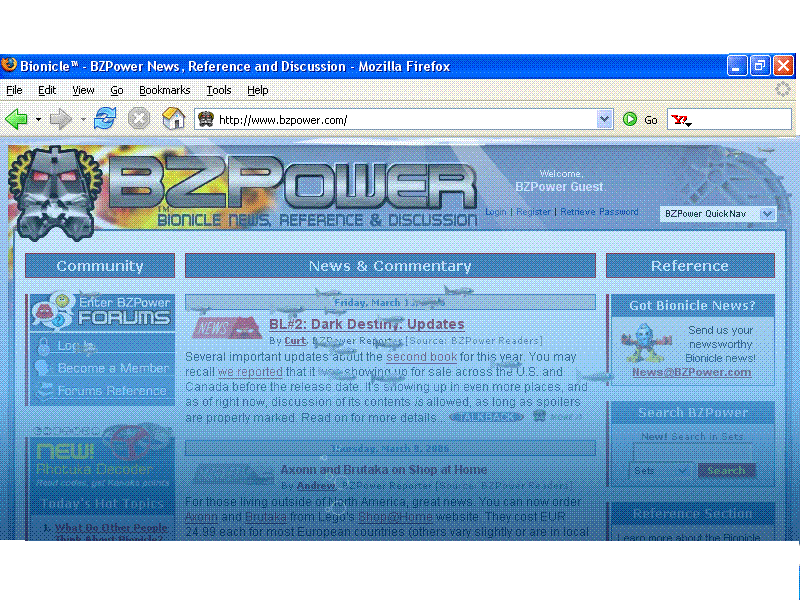Expand the address bar history dropdown
The image size is (800, 600).
[604, 120]
